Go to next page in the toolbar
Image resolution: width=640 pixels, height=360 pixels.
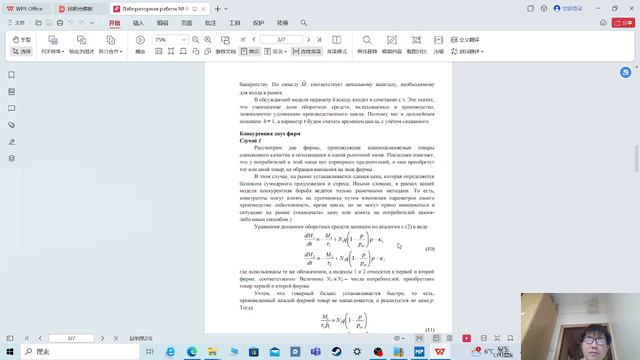[x=309, y=40]
